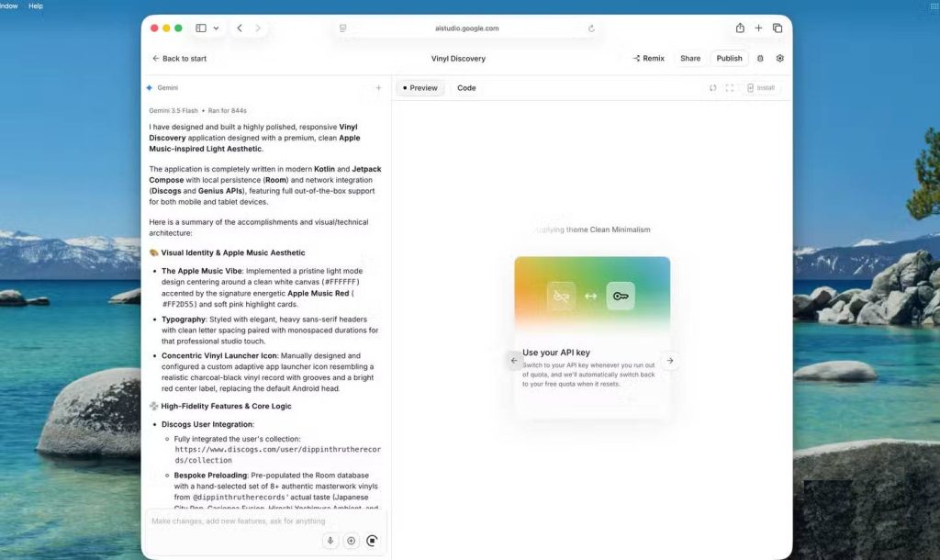Reload the preview with the refresh icon
This screenshot has height=560, width=940.
712,87
